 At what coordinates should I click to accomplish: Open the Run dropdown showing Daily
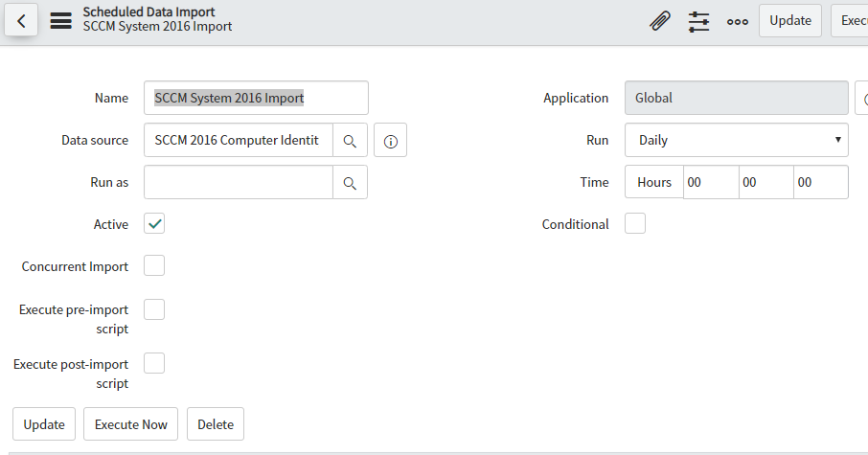(x=736, y=140)
